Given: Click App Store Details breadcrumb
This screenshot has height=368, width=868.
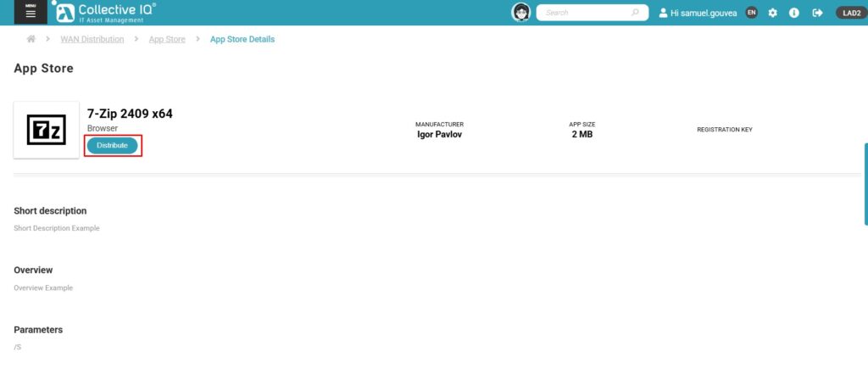Looking at the screenshot, I should [x=242, y=39].
